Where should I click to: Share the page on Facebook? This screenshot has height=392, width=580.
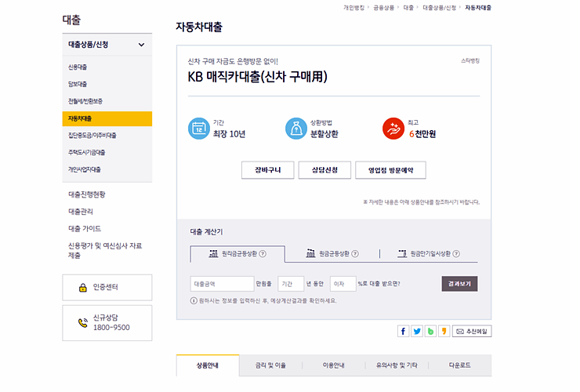pyautogui.click(x=403, y=331)
